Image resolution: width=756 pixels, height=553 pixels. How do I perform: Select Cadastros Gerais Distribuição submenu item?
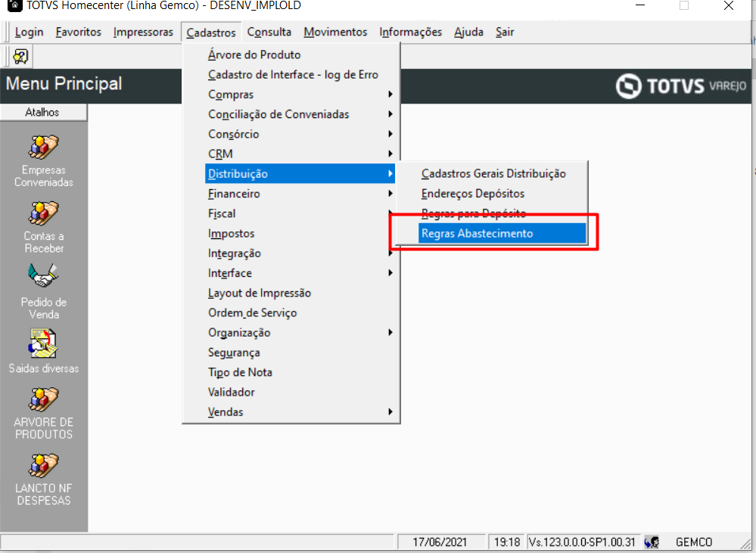492,173
